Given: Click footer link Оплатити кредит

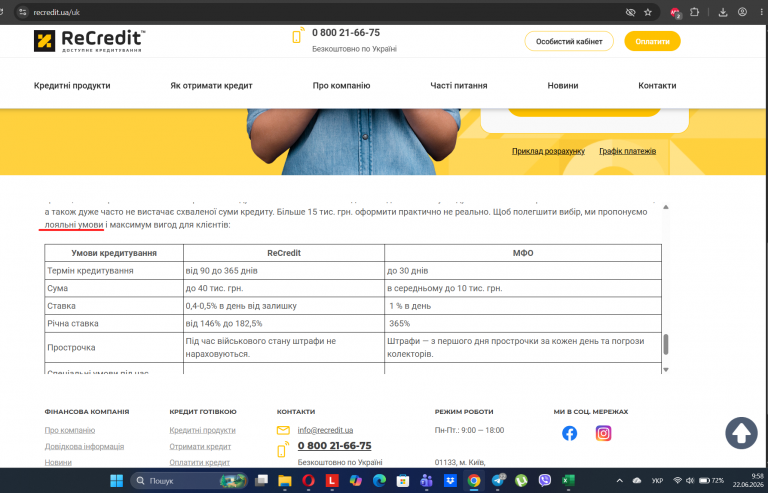Looking at the screenshot, I should 199,462.
